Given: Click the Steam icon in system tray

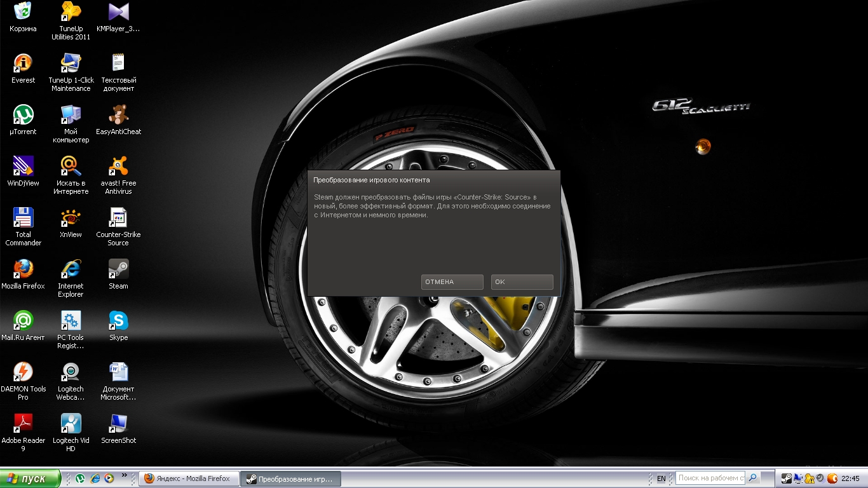Looking at the screenshot, I should (786, 478).
